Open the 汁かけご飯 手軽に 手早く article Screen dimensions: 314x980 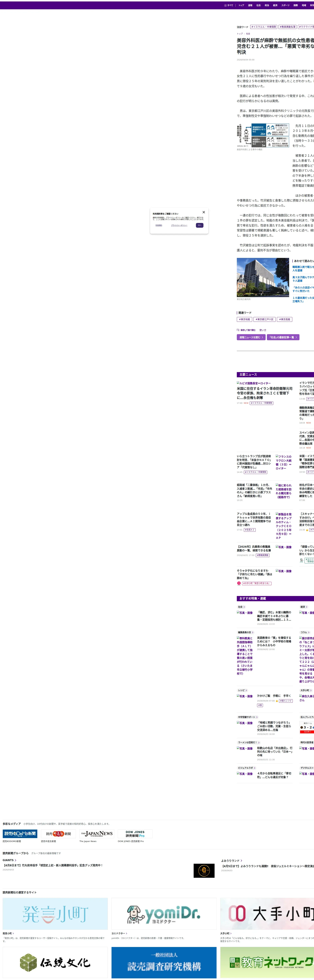tap(274, 696)
